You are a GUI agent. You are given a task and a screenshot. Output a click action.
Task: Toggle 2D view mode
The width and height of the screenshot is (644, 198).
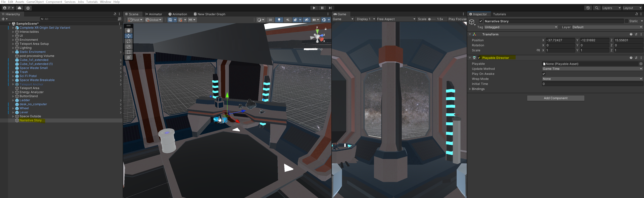(270, 20)
